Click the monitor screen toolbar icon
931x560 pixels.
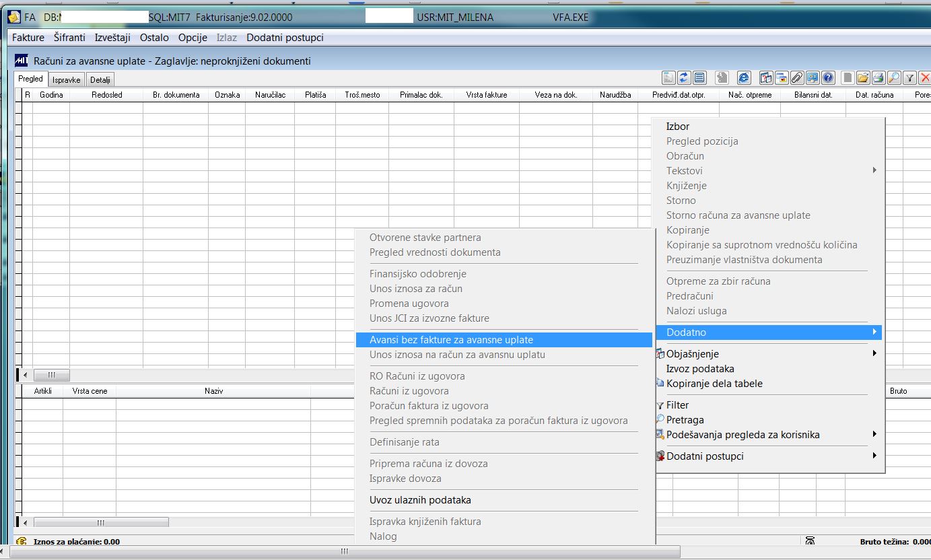[813, 77]
